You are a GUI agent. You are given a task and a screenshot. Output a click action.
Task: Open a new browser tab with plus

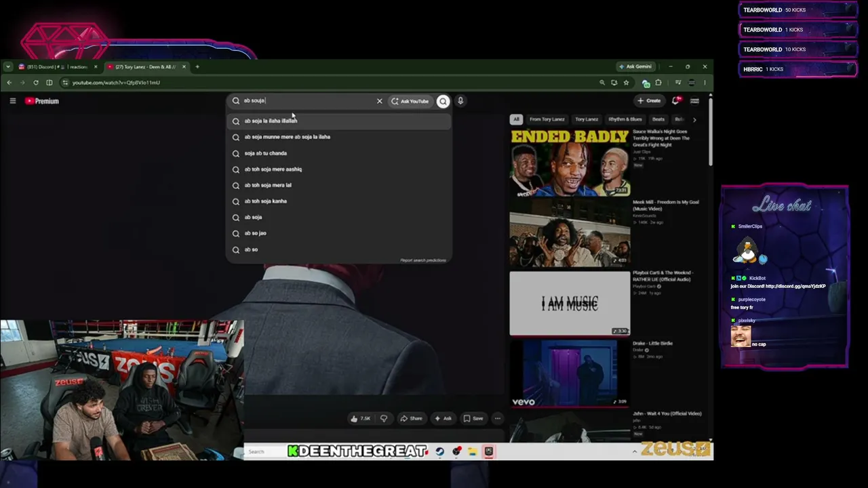coord(197,66)
